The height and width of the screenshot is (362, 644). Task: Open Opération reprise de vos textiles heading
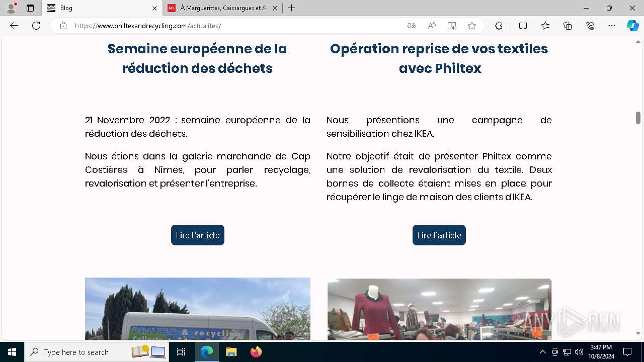tap(439, 58)
